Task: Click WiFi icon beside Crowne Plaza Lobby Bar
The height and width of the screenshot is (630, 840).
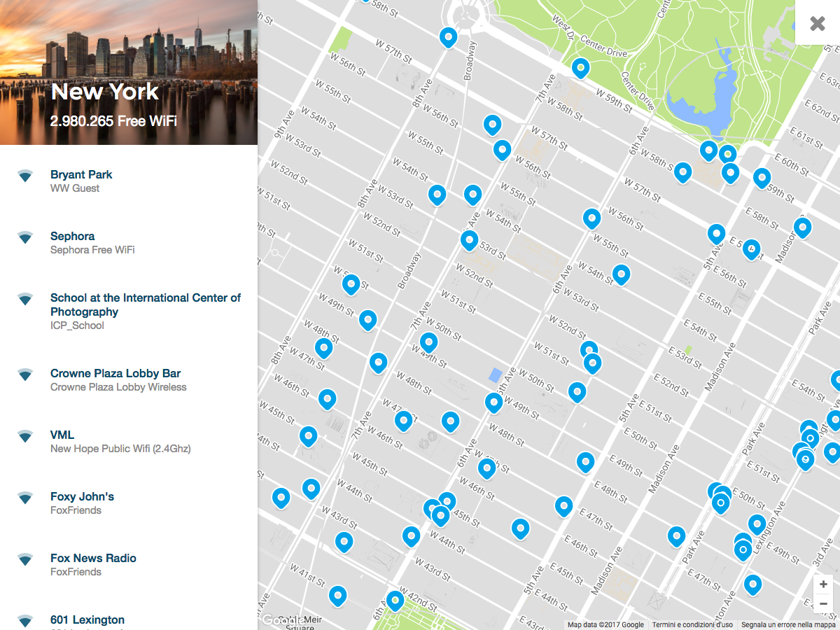Action: [25, 374]
